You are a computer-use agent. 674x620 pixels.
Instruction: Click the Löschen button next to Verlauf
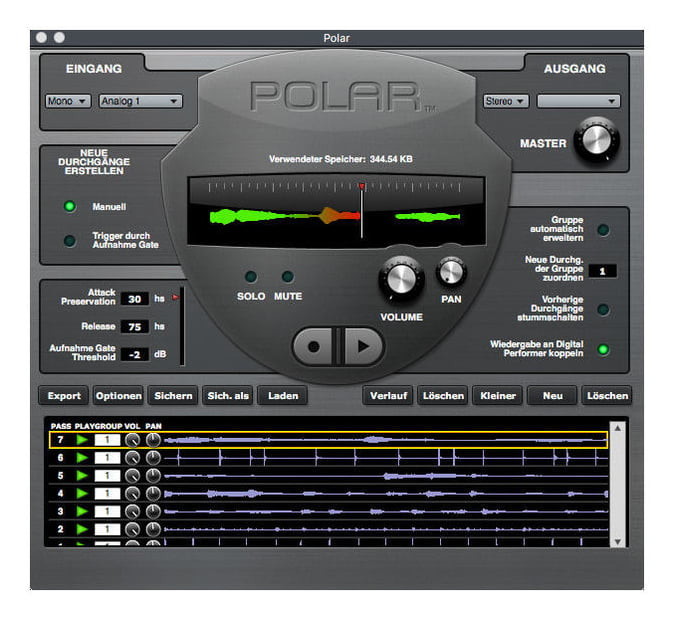tap(443, 396)
